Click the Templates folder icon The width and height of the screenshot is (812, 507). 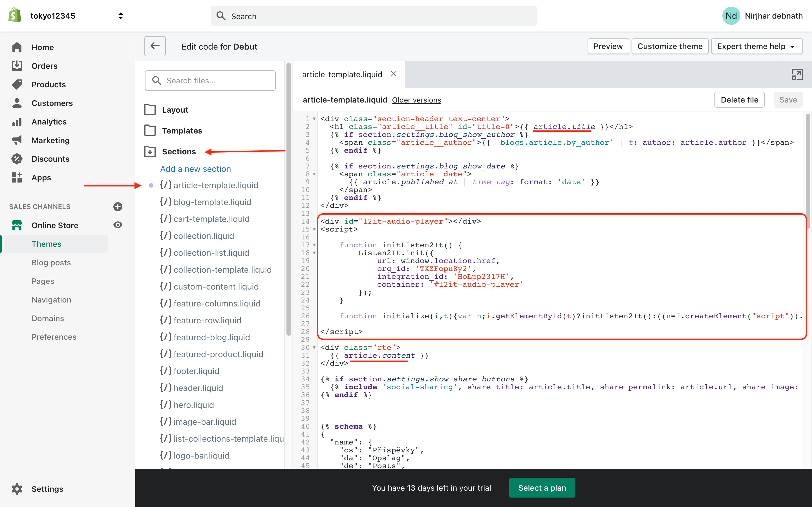150,130
